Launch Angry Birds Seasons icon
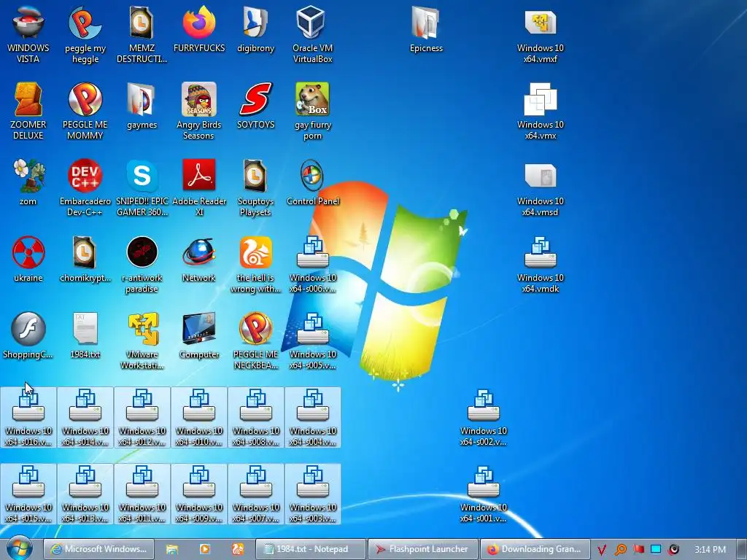 pyautogui.click(x=198, y=111)
